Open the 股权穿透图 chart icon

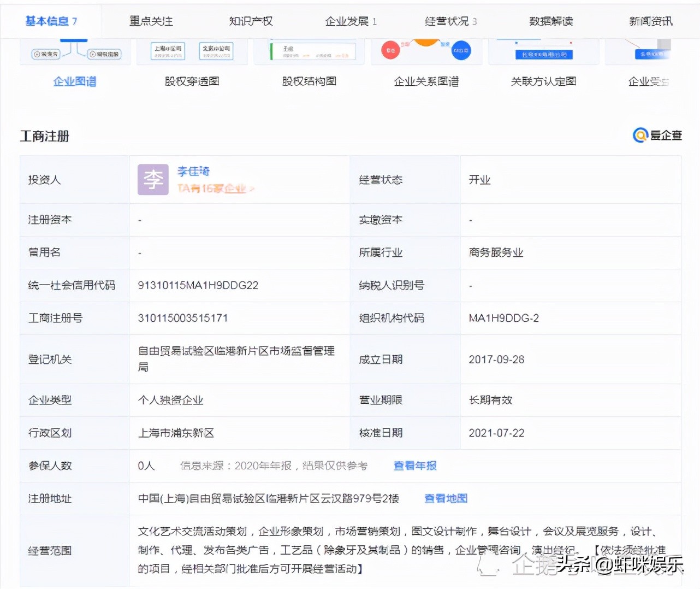click(x=192, y=51)
